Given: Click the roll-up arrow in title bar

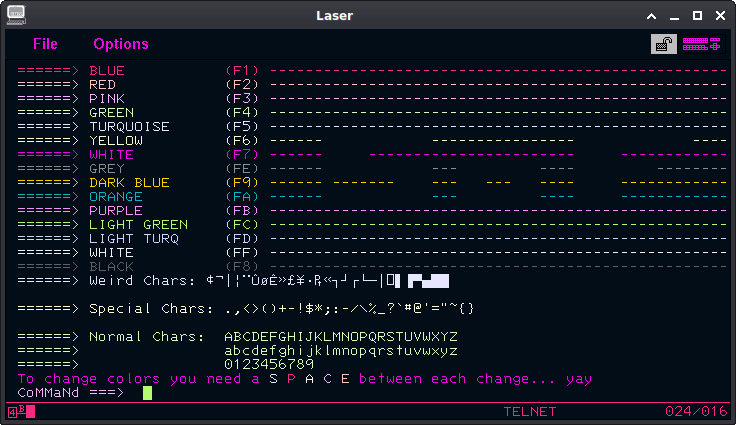Looking at the screenshot, I should pyautogui.click(x=652, y=16).
